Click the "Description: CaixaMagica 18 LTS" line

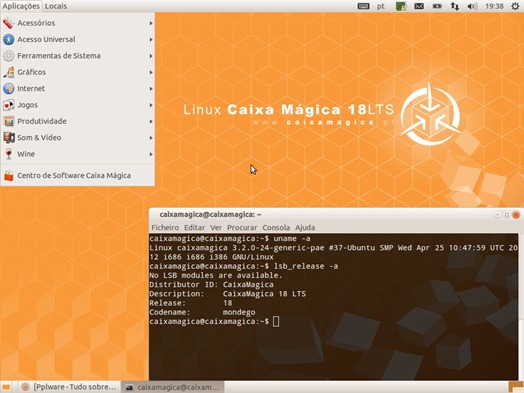pos(227,294)
